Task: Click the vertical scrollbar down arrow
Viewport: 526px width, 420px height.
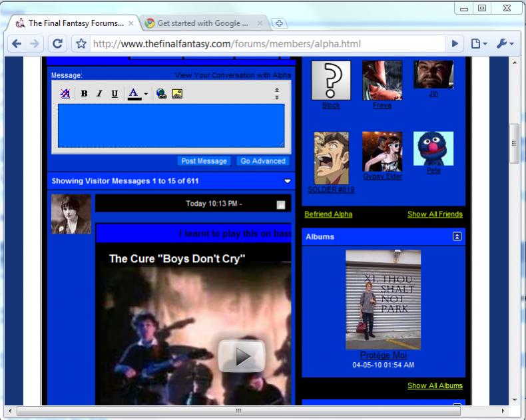Action: 515,399
